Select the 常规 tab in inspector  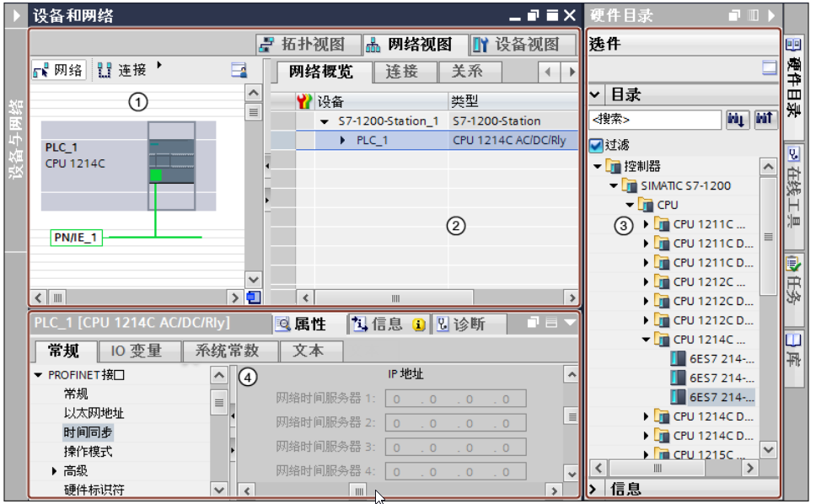click(64, 351)
